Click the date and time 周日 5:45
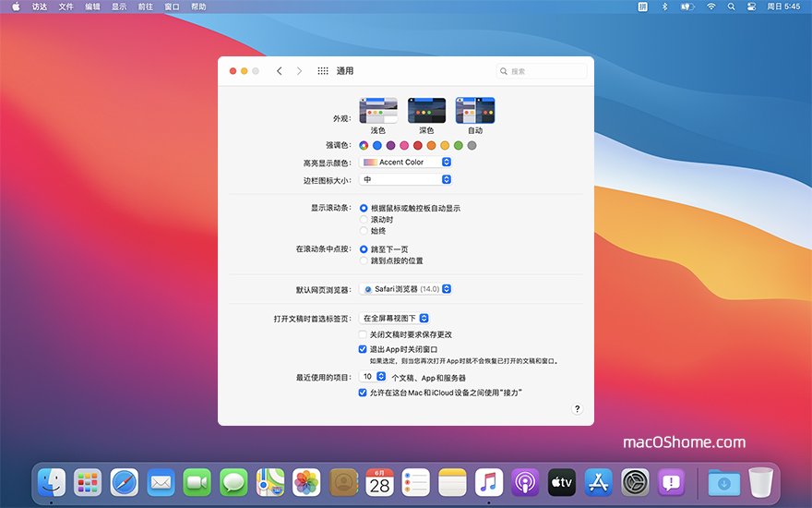The image size is (812, 508). click(x=783, y=6)
